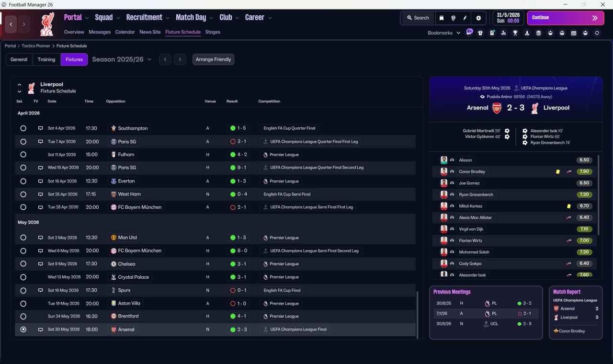Click the training cone bookmark icon
613x364 pixels.
tap(527, 33)
